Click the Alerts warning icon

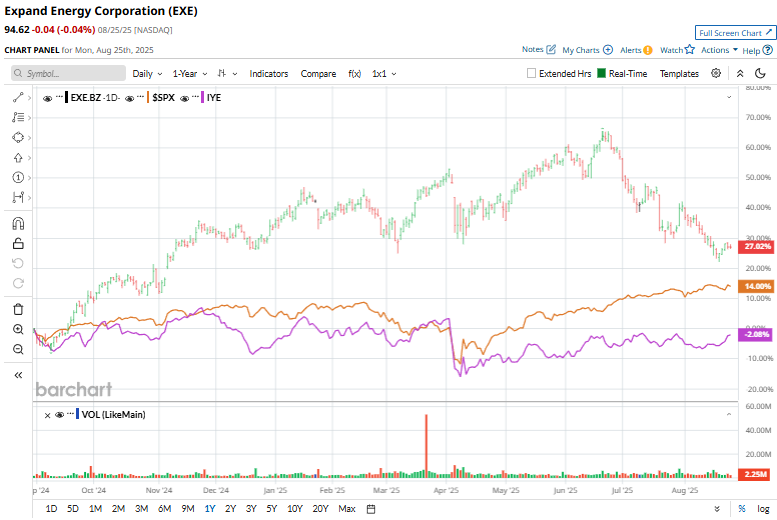click(648, 50)
